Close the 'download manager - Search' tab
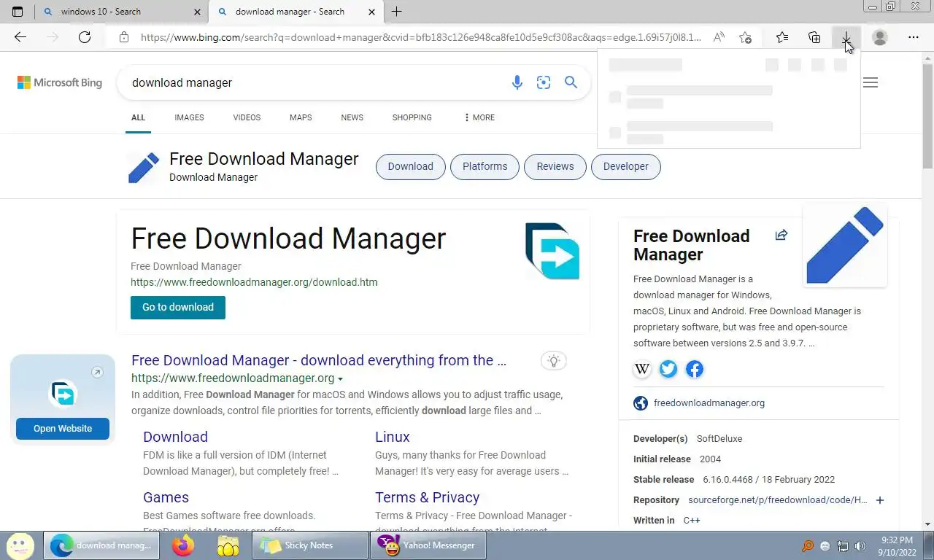The image size is (934, 560). point(371,12)
